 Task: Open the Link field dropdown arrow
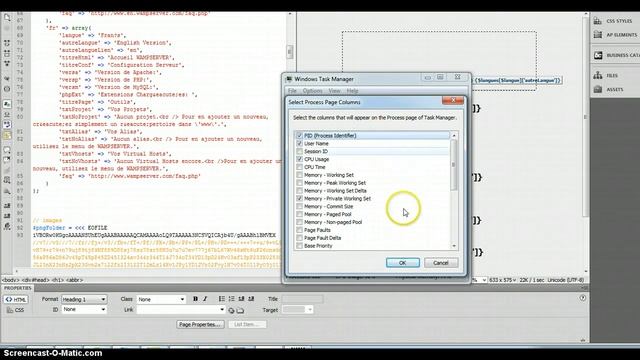(222, 310)
